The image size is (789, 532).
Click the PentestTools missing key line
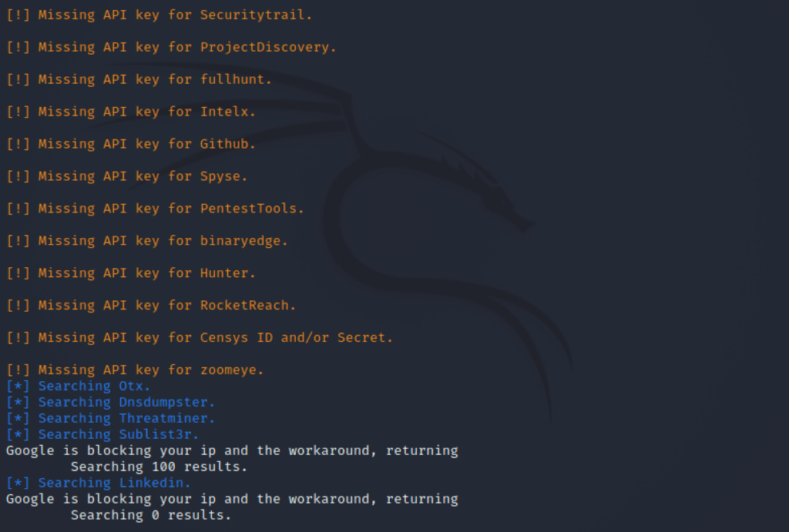tap(155, 209)
